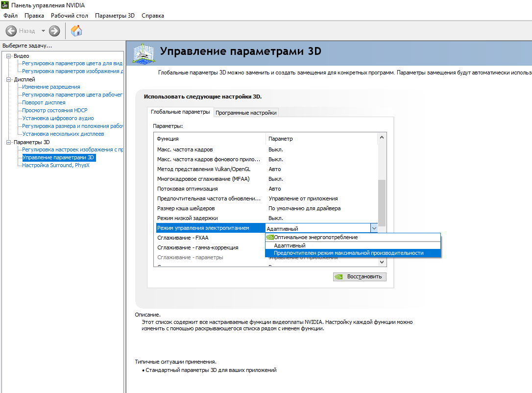Select Сглаживание - гамма-коррекция row
The height and width of the screenshot is (393, 532).
(210, 248)
